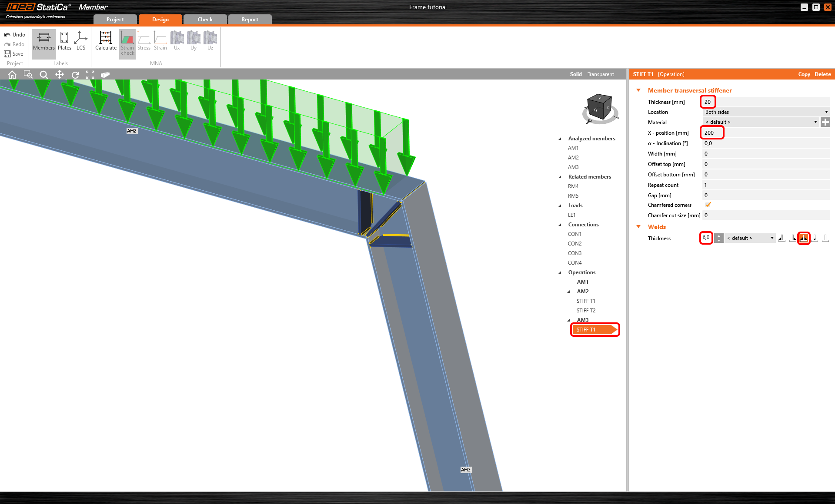This screenshot has height=504, width=835.
Task: Toggle the Plates labels icon
Action: point(64,41)
